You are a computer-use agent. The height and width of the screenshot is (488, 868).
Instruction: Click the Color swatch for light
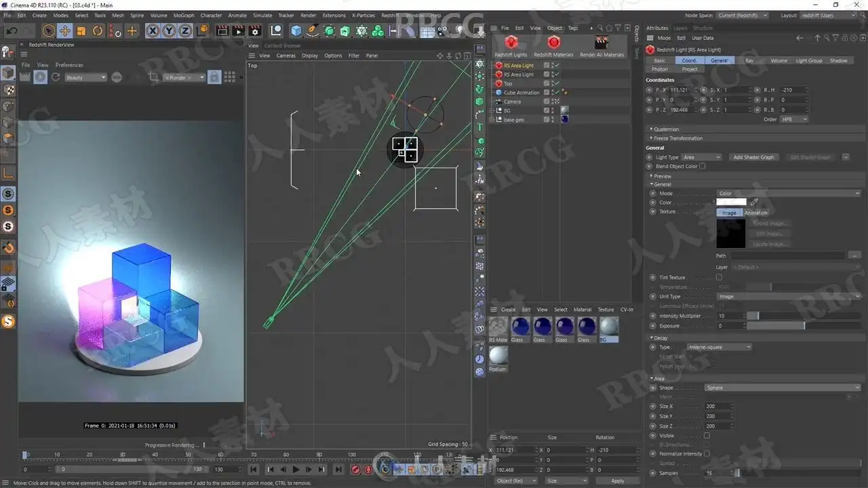(731, 202)
